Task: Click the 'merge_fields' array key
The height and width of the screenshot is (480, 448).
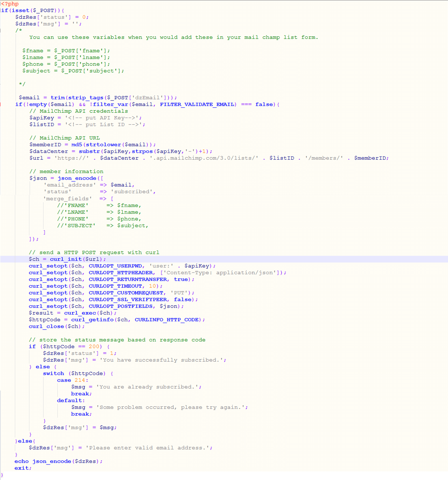Action: (68, 199)
